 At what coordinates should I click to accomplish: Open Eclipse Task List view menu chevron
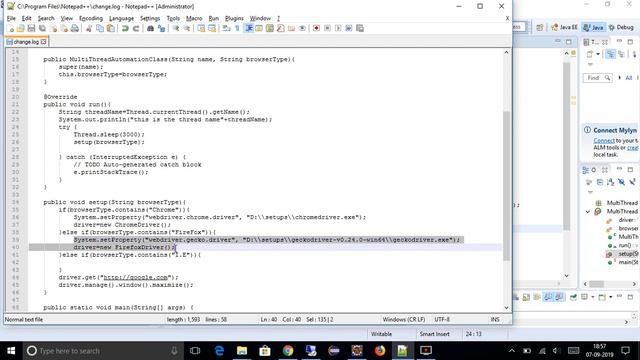(x=590, y=64)
